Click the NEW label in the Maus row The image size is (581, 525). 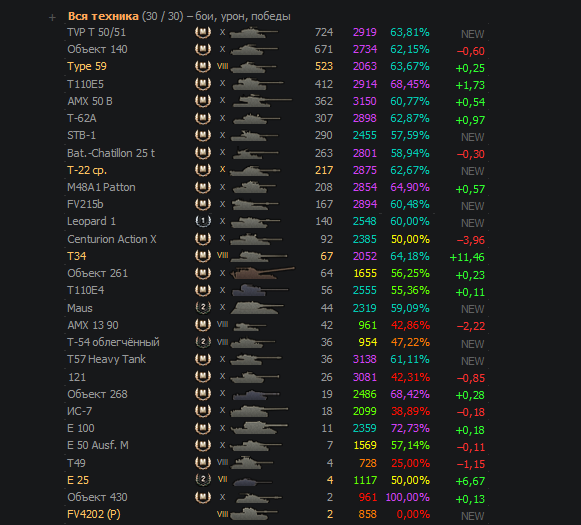(472, 309)
